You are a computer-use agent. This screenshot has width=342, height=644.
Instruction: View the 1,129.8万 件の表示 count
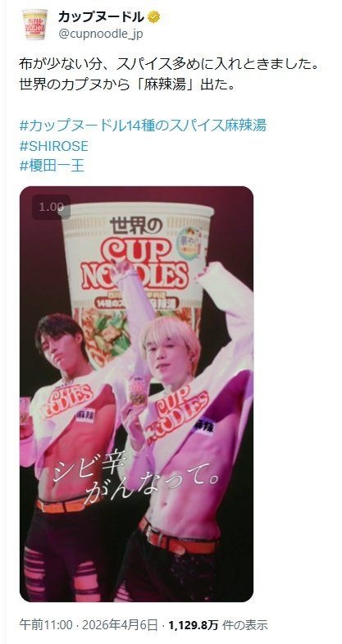[218, 625]
